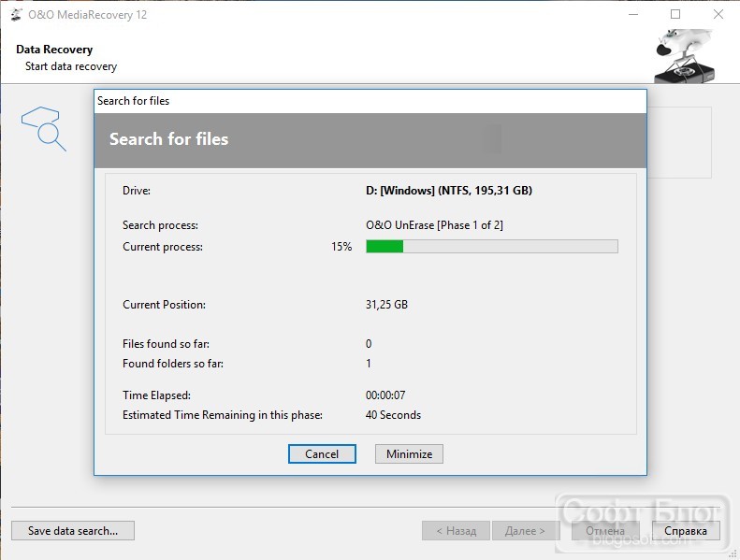
Task: Click the 31,25 GB current position value
Action: (386, 304)
